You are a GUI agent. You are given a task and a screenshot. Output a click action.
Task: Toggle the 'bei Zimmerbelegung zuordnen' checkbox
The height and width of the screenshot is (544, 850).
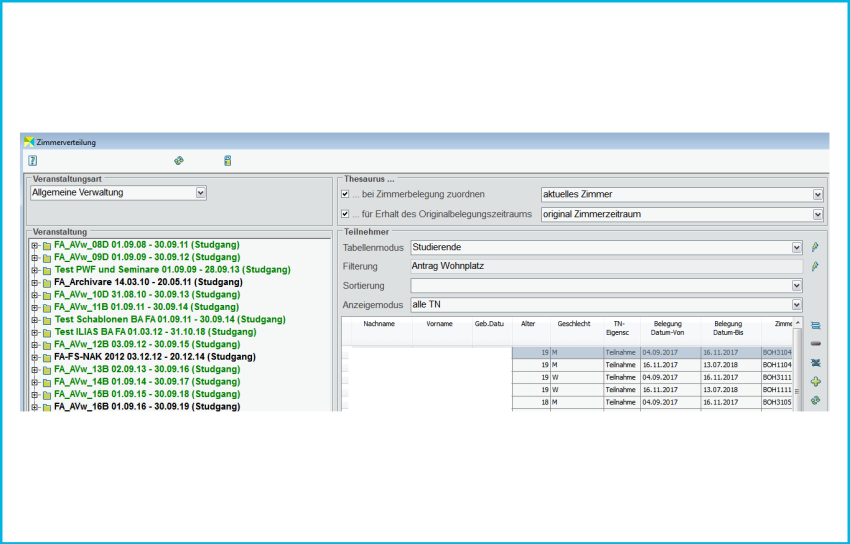[345, 194]
